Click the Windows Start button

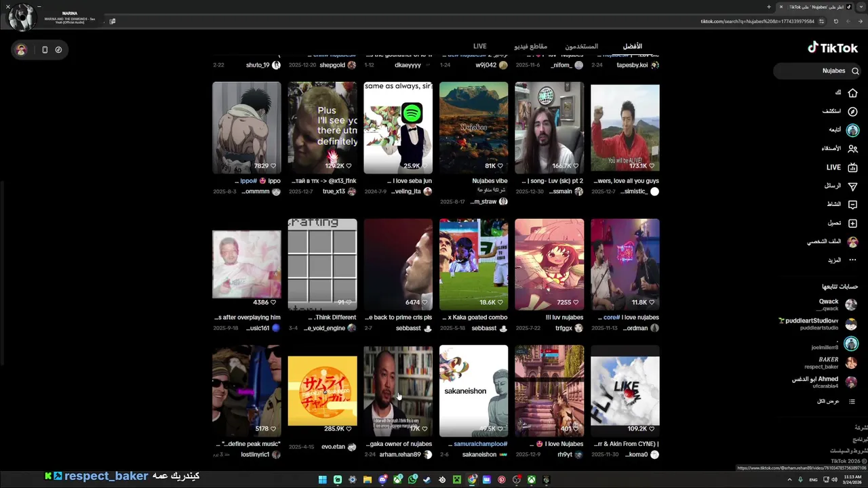coord(323,480)
